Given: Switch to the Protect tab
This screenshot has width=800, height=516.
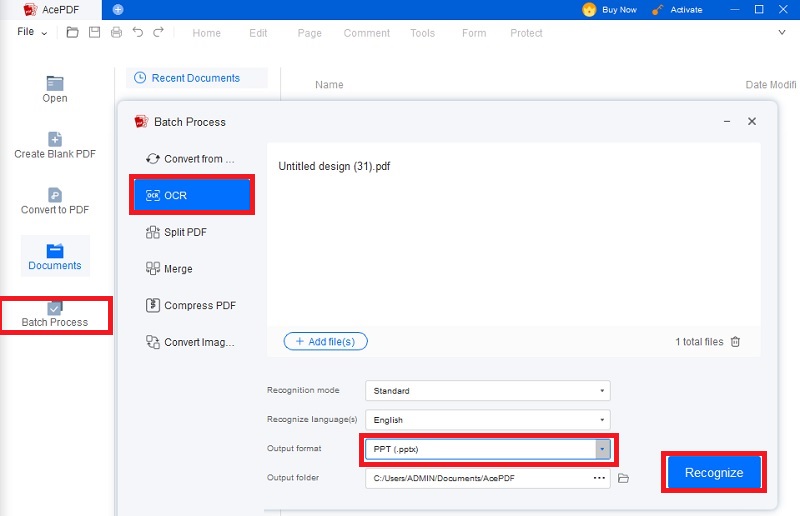Looking at the screenshot, I should (526, 33).
